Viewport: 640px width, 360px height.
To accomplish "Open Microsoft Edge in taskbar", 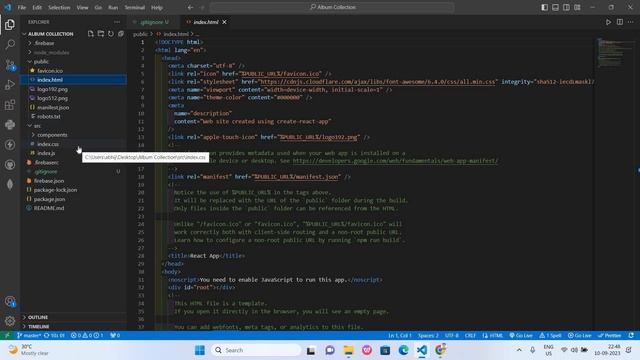I will click(404, 350).
